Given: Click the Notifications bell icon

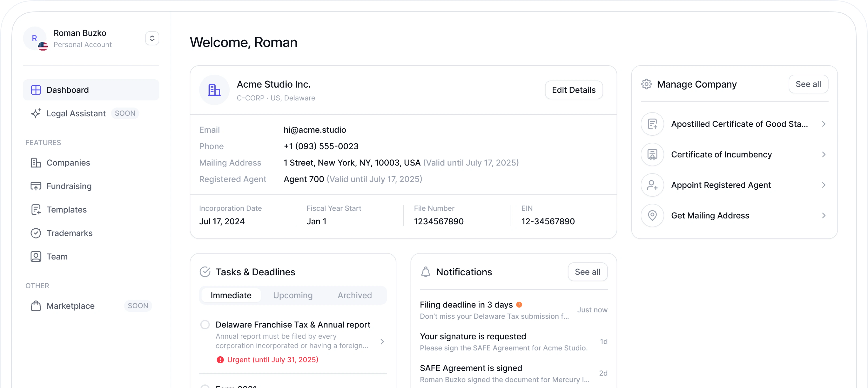Looking at the screenshot, I should (426, 272).
